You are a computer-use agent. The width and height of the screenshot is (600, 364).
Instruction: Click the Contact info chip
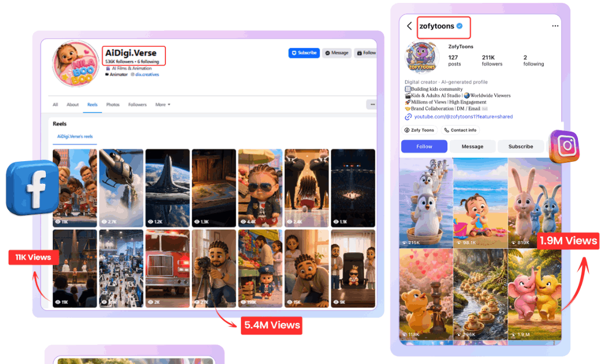(460, 130)
